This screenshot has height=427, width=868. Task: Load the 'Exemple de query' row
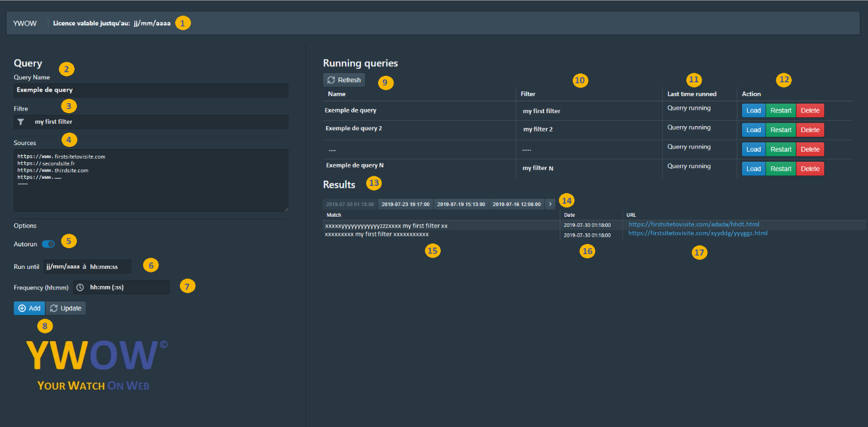click(753, 111)
